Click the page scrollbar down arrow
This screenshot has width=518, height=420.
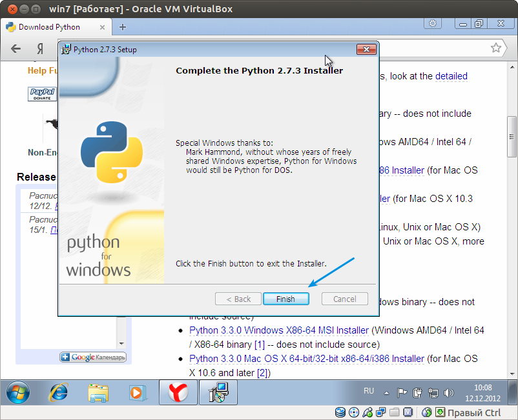coord(512,374)
